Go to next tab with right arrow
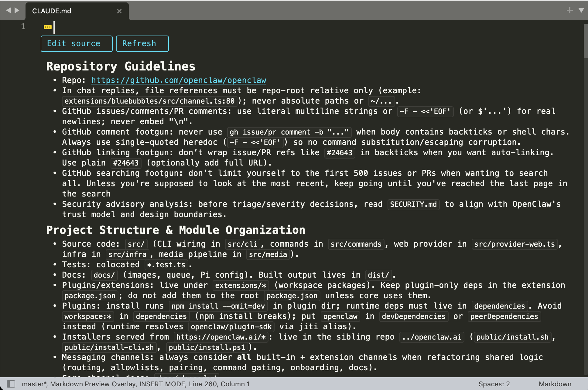Screen dimensions: 588x390 pos(17,11)
